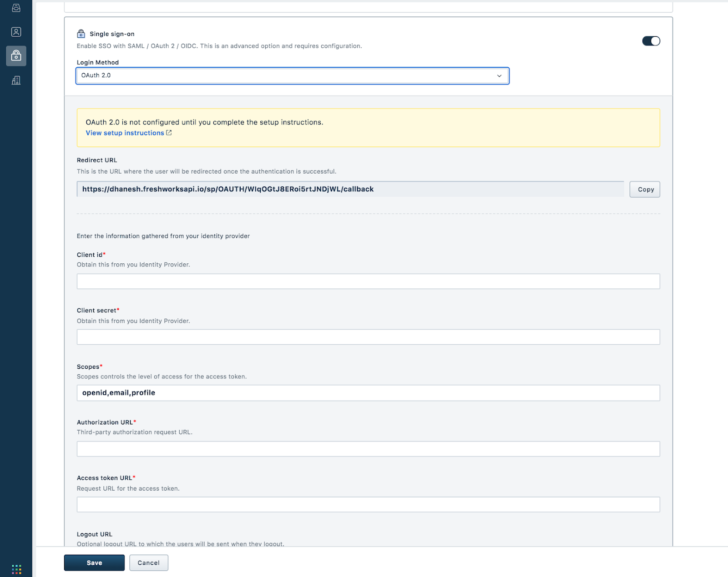Click the chevron on the Login Method selector

click(x=499, y=75)
